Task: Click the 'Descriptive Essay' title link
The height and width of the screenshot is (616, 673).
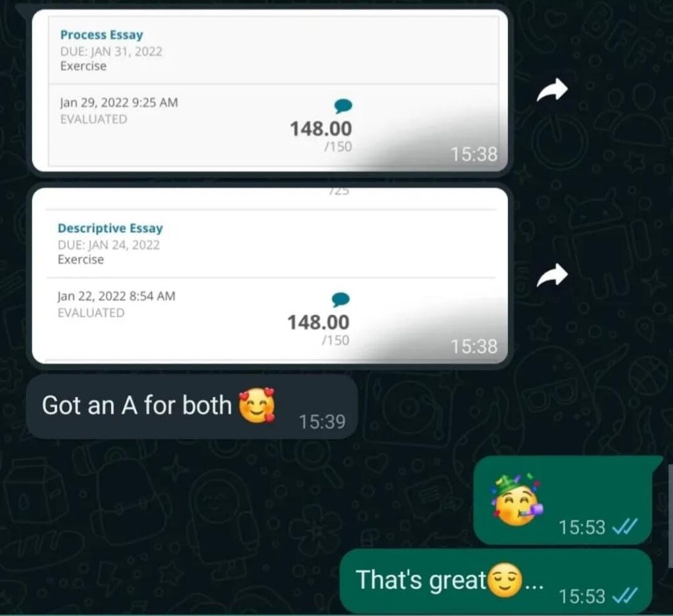Action: (x=110, y=228)
